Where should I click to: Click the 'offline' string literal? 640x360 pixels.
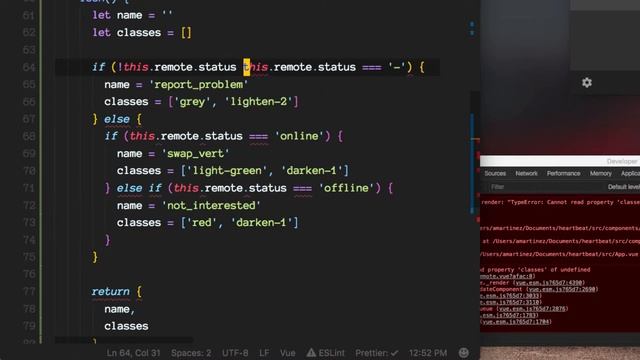pos(346,188)
